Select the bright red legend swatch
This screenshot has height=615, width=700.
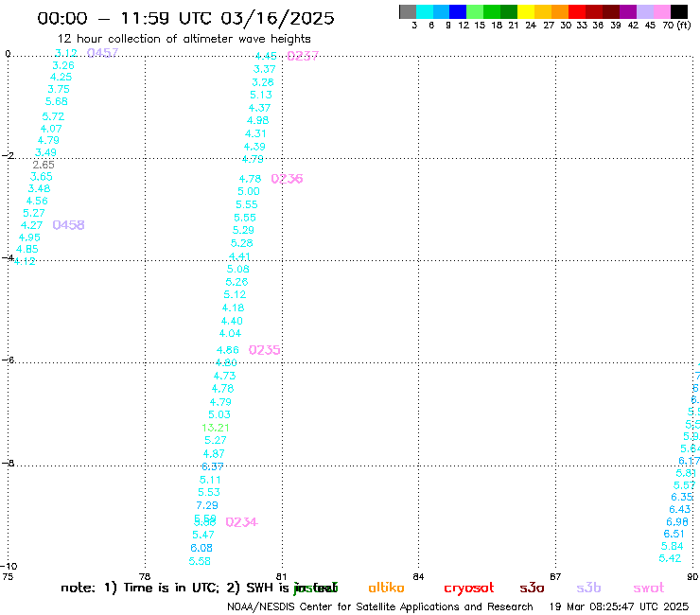pos(577,12)
